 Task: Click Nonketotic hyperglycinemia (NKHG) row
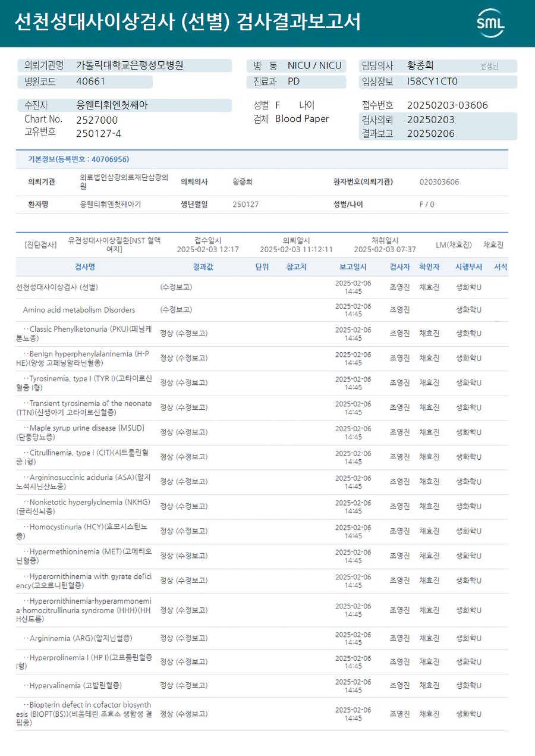point(262,506)
